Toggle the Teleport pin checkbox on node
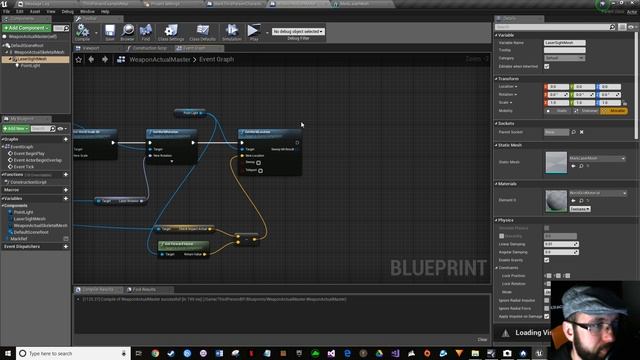The image size is (640, 360). pos(260,171)
